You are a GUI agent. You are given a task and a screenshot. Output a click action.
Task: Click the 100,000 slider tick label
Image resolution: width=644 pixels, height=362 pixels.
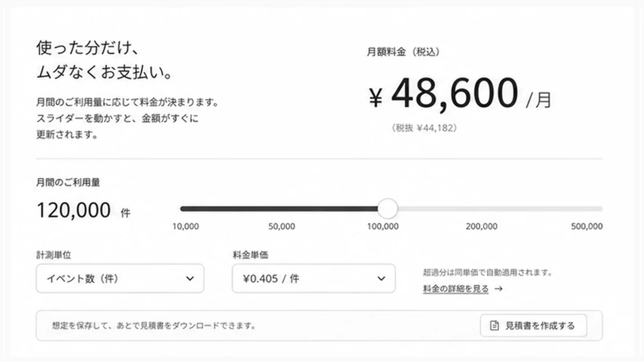click(383, 226)
